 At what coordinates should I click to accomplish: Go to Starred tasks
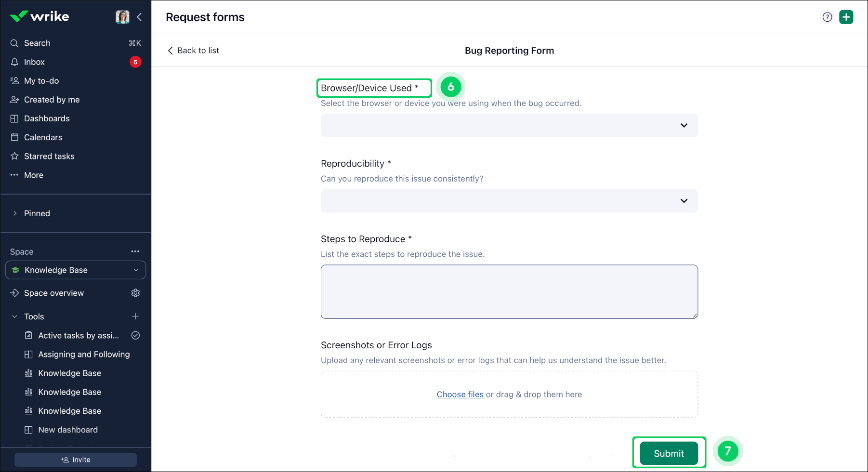49,156
